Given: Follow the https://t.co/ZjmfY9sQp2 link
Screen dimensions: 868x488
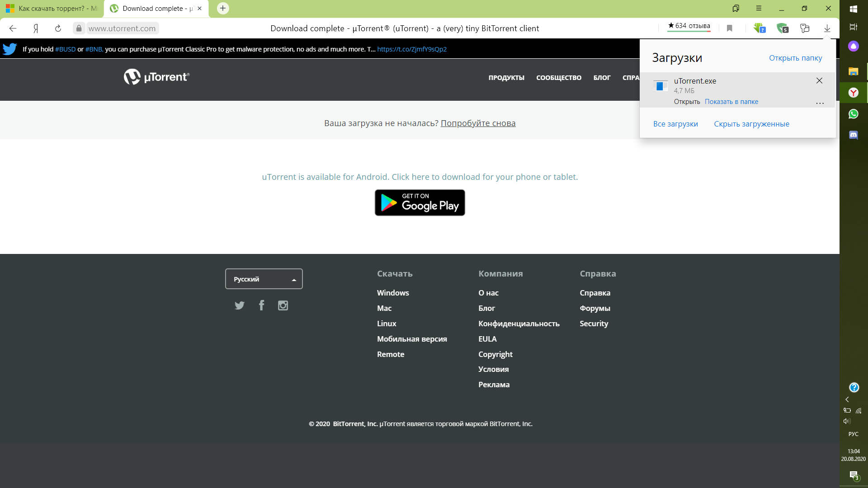Looking at the screenshot, I should click(x=412, y=49).
